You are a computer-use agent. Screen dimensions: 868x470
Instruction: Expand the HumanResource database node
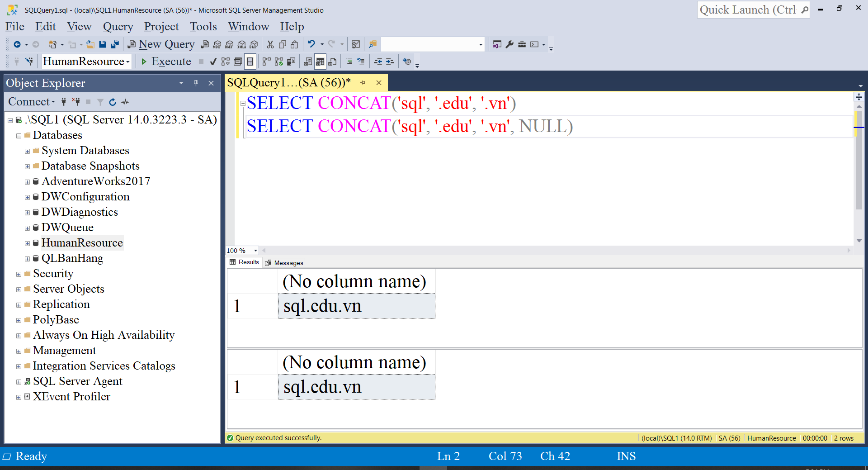click(x=27, y=243)
